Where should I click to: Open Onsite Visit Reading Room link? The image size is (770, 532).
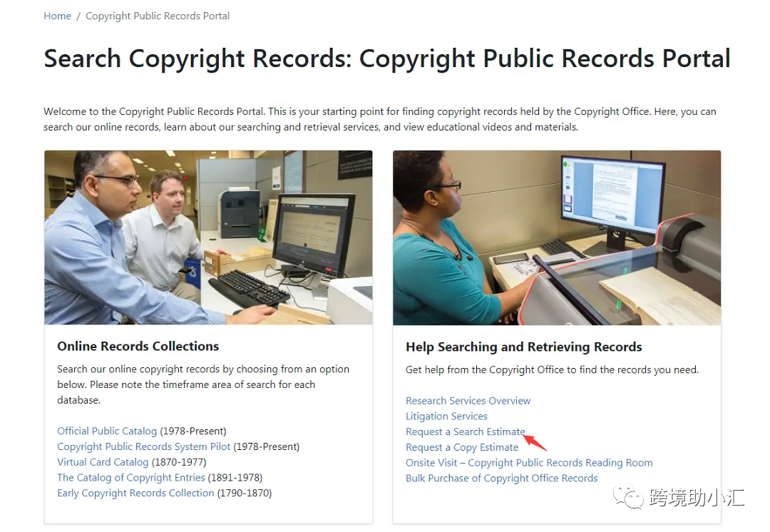pos(529,462)
